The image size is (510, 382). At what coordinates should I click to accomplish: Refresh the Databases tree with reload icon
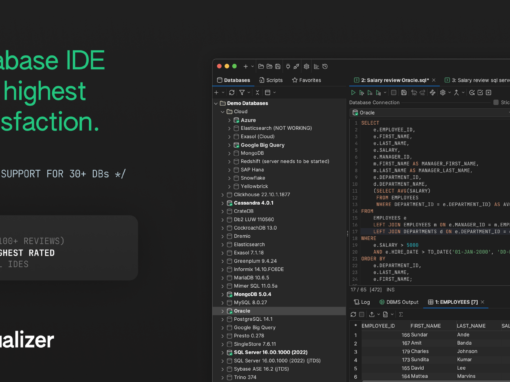(232, 93)
